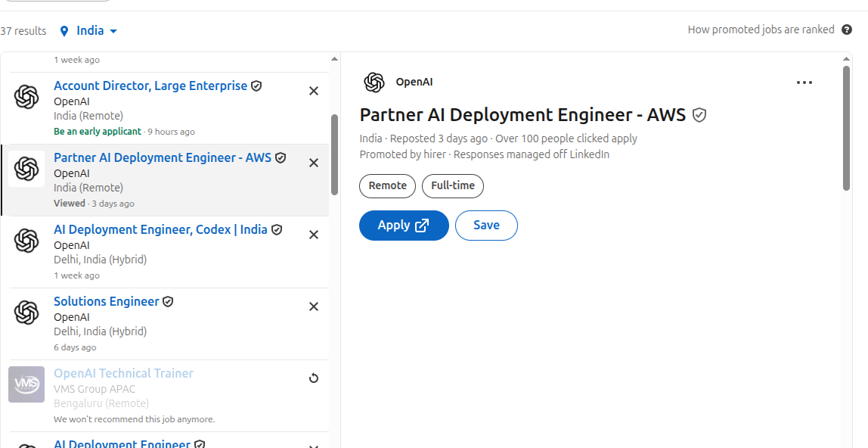Click 'Promoted by hirer · Responses managed off LinkedIn' text

click(x=485, y=155)
